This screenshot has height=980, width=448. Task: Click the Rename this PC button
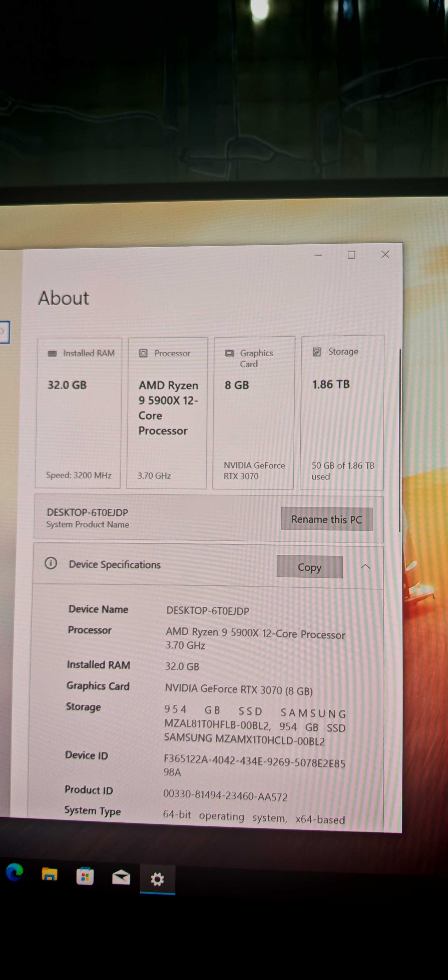pyautogui.click(x=327, y=519)
